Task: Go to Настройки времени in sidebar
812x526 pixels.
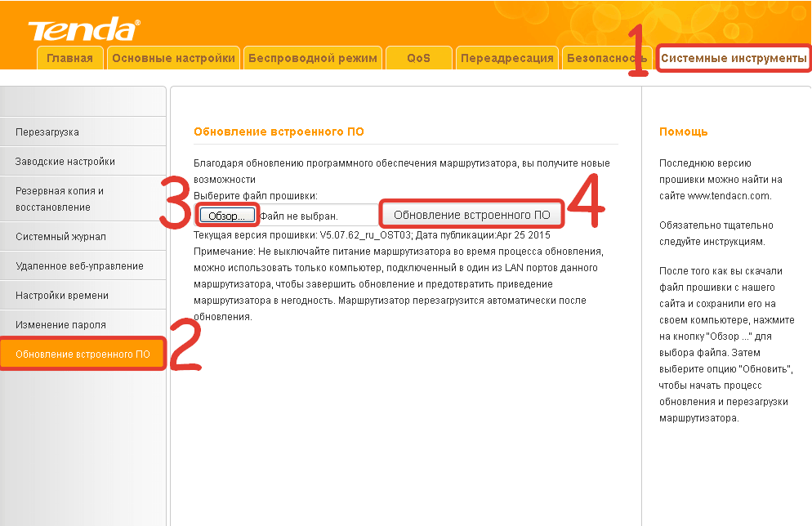Action: point(62,296)
